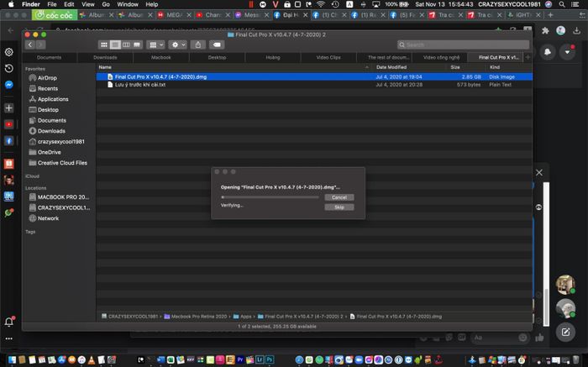
Task: Open the View menu
Action: 88,4
